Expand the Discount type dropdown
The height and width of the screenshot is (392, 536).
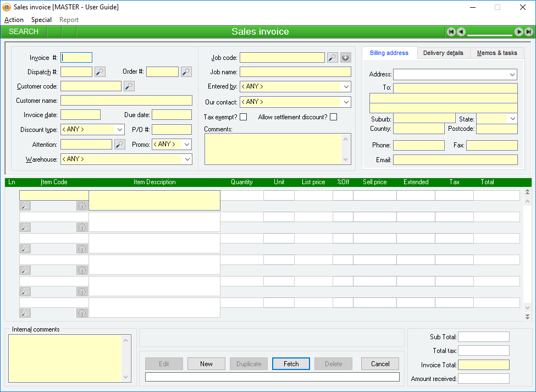coord(120,130)
